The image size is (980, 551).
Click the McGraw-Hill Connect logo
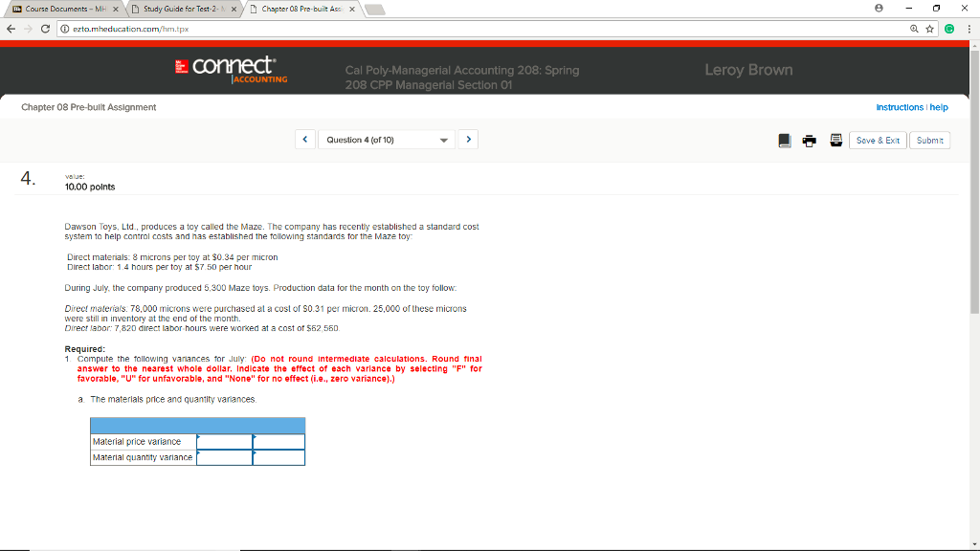tap(232, 70)
